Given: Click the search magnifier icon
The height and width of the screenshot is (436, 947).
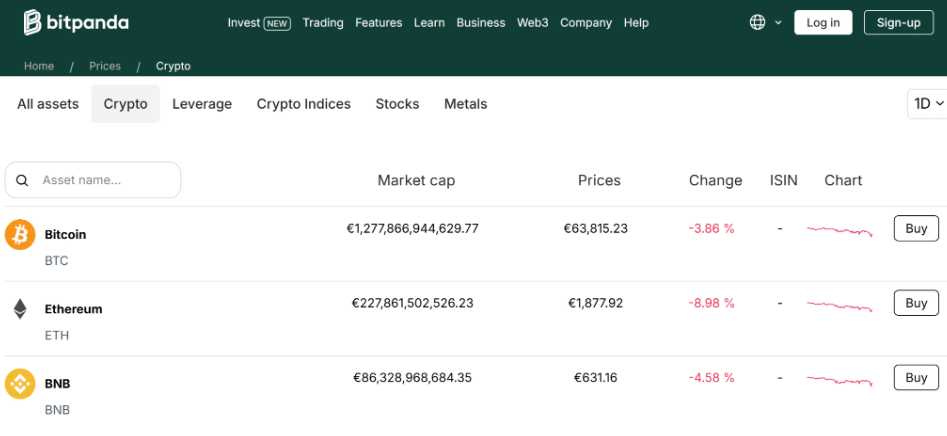Looking at the screenshot, I should (22, 180).
